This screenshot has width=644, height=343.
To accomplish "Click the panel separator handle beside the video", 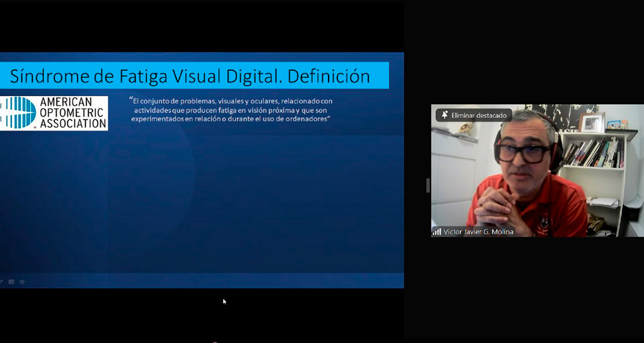I will pos(428,185).
